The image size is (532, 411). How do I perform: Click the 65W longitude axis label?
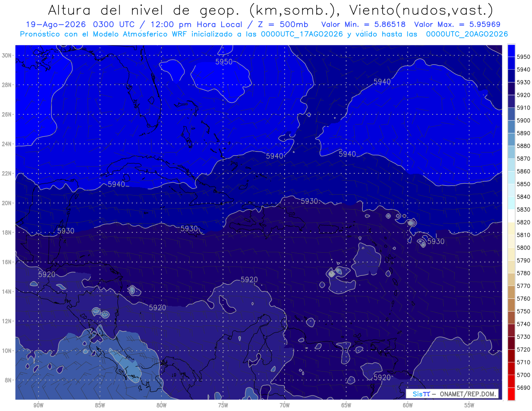(x=346, y=405)
